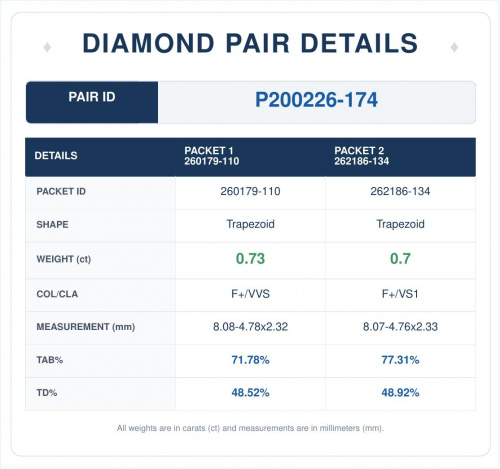Click the 48.52% TD value
The image size is (500, 469).
pos(250,393)
